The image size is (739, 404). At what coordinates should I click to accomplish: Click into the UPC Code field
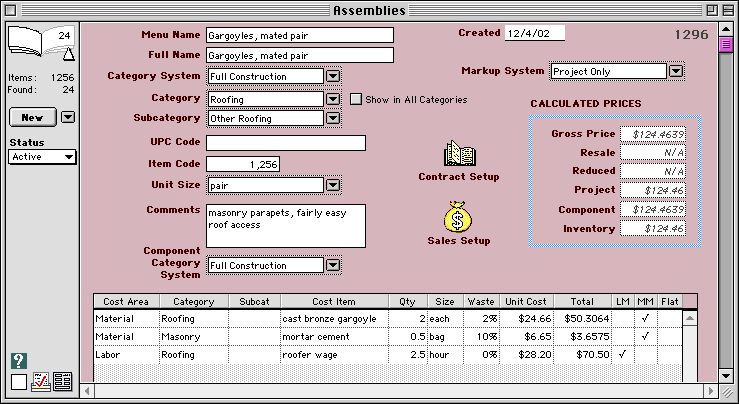point(285,143)
